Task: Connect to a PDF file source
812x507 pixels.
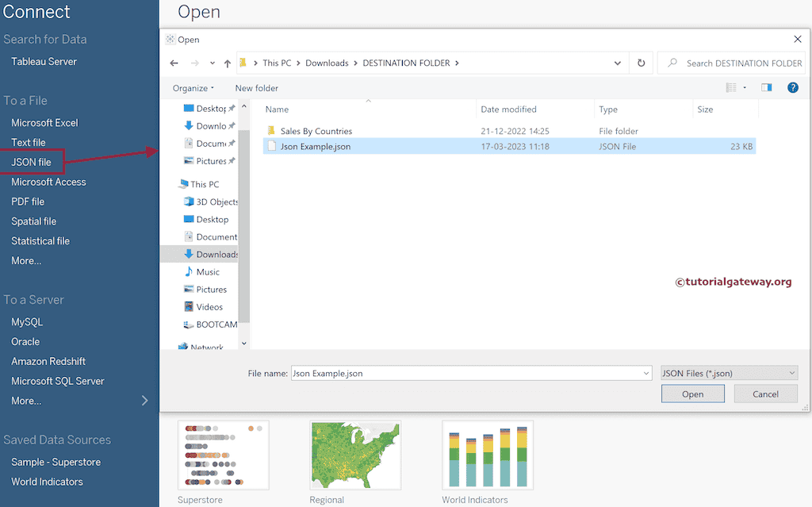Action: [26, 201]
